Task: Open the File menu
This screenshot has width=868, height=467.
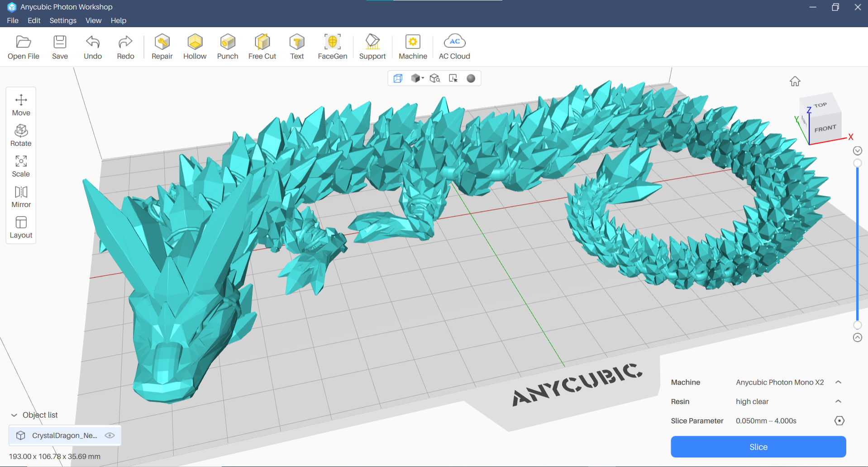Action: coord(13,20)
